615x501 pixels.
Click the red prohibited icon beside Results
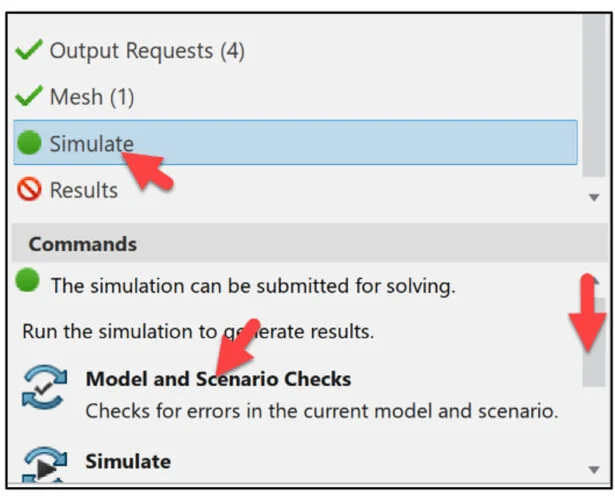click(30, 190)
